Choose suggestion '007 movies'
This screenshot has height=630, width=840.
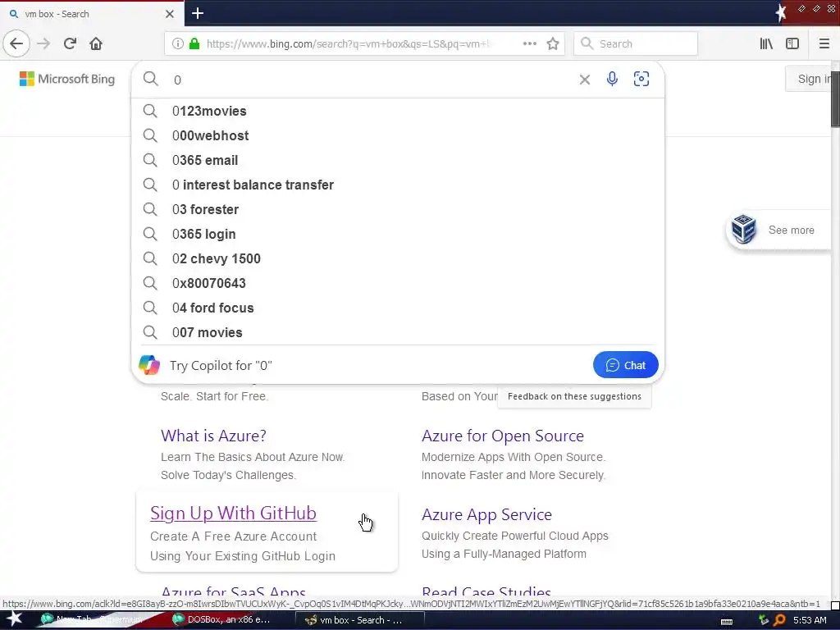(398, 333)
